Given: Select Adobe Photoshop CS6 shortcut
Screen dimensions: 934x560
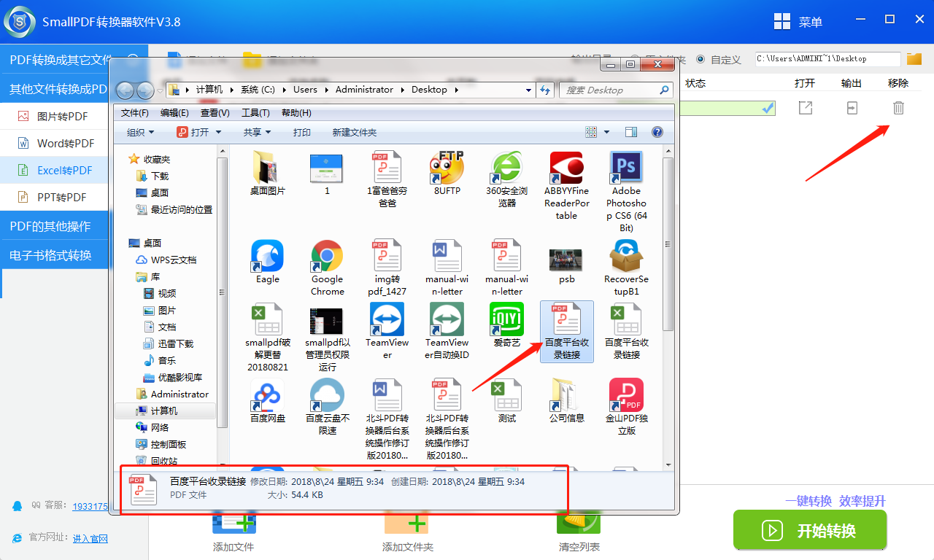Looking at the screenshot, I should (626, 168).
